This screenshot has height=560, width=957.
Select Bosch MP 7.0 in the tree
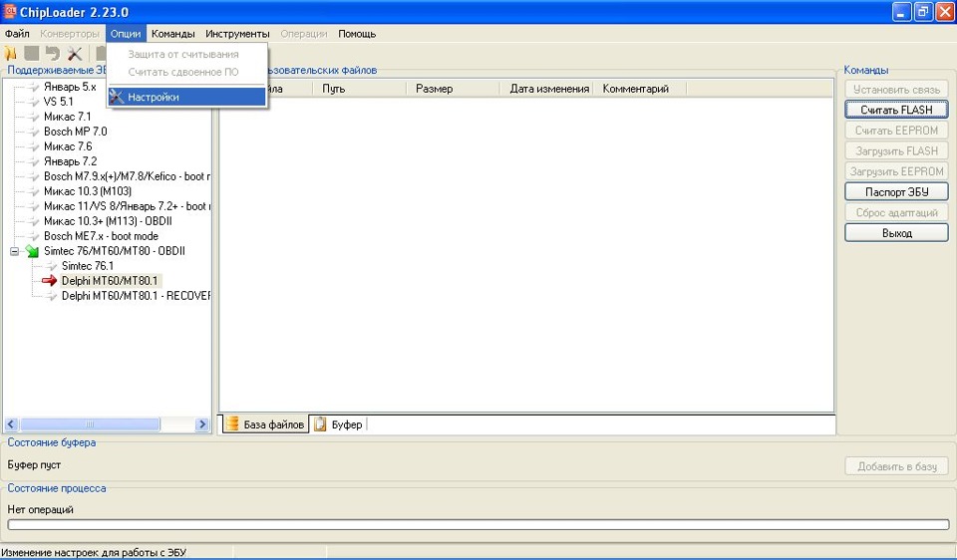[x=75, y=132]
